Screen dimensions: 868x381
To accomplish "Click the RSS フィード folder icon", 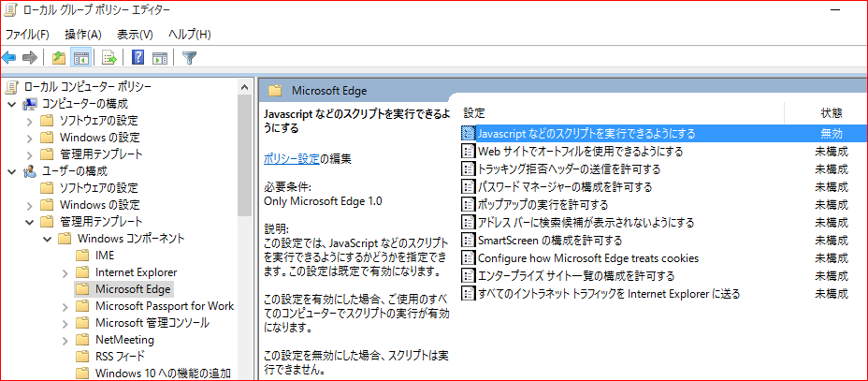I will tap(82, 356).
